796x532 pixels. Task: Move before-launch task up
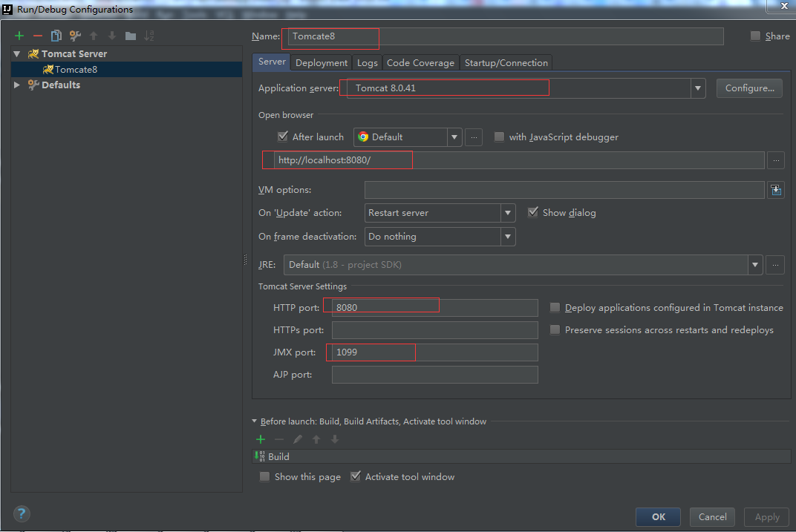tap(316, 439)
